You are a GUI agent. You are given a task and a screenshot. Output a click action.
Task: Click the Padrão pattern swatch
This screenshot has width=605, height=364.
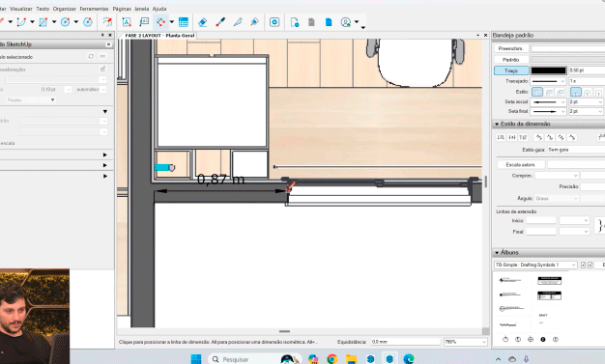(x=567, y=60)
